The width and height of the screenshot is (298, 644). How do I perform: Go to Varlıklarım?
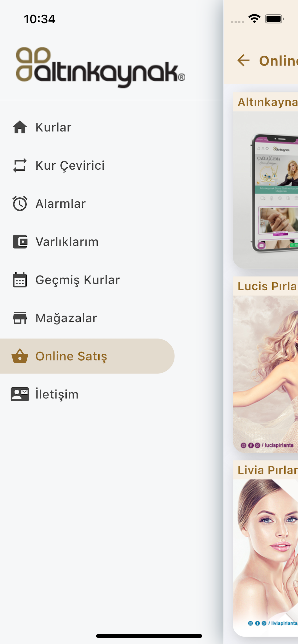[87, 241]
